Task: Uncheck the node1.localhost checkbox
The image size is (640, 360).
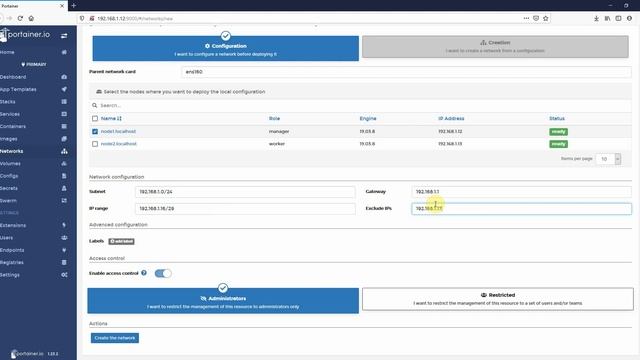Action: point(95,131)
